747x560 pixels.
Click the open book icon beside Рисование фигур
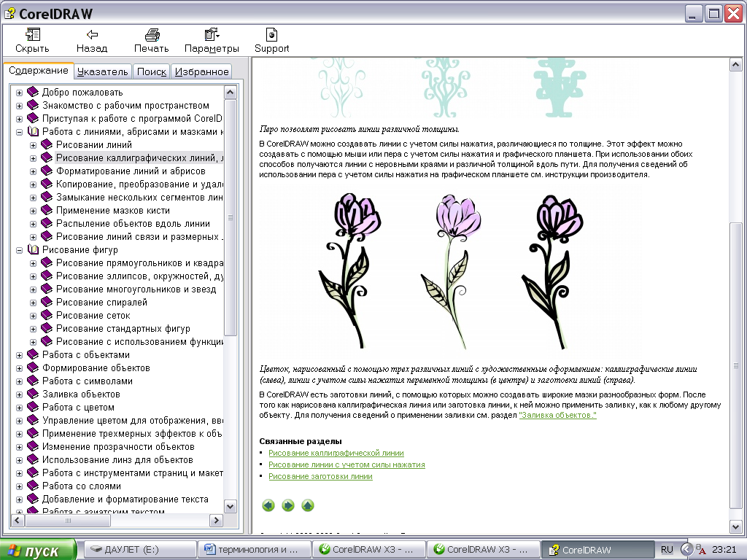[32, 249]
